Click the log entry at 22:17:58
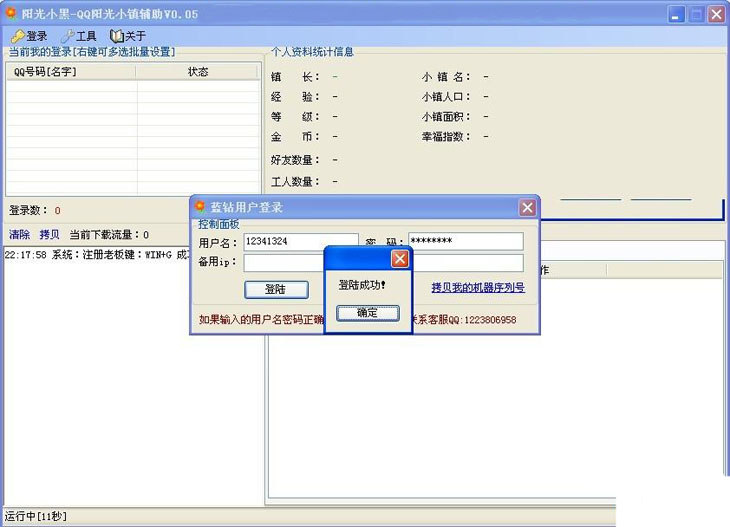The image size is (730, 527). coord(98,255)
